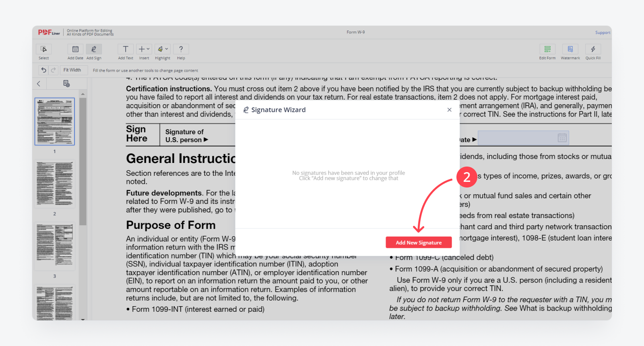Click the 'General Instructions' heading

(181, 159)
